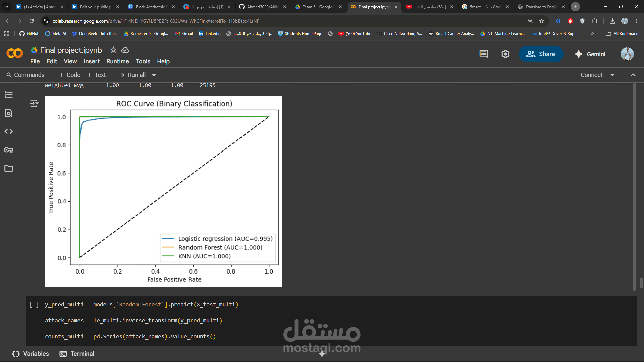644x362 pixels.
Task: Open the Commands search
Action: [25, 75]
